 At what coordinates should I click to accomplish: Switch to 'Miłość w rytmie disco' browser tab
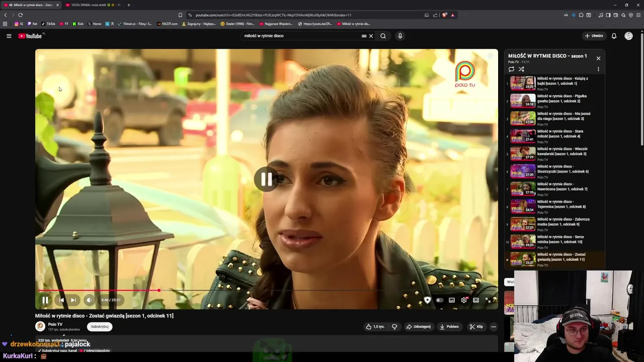(x=31, y=5)
